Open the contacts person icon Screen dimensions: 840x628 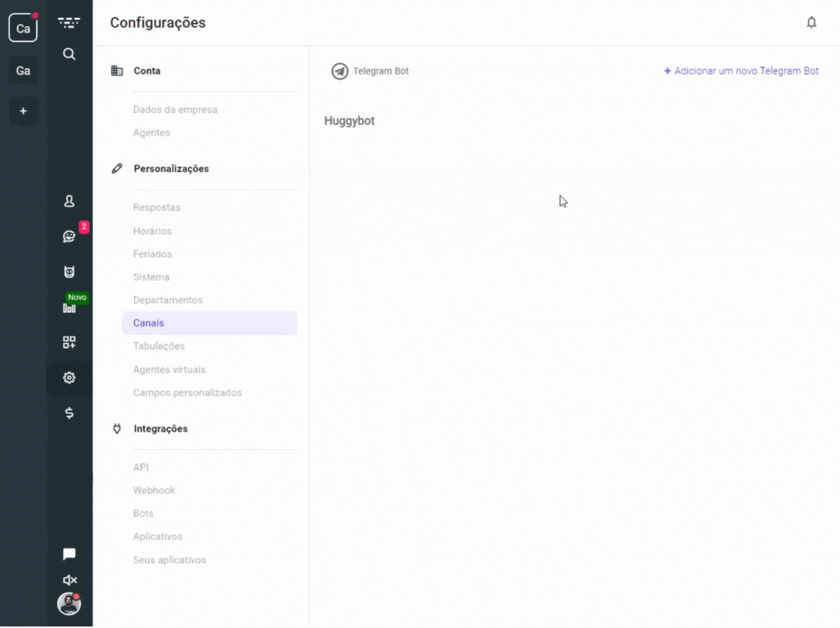69,202
